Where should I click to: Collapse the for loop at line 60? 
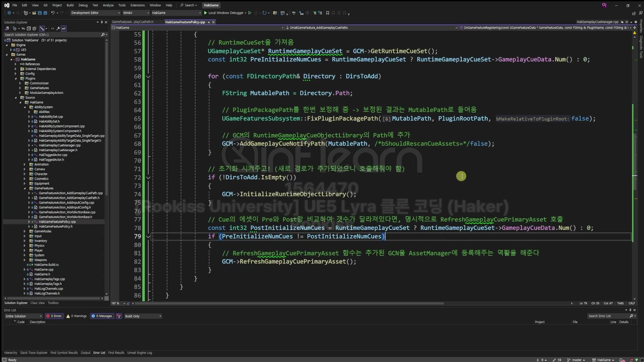[x=148, y=77]
